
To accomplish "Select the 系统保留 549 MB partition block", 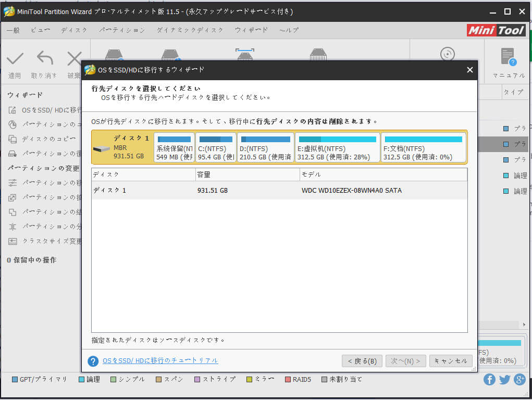I will (174, 147).
